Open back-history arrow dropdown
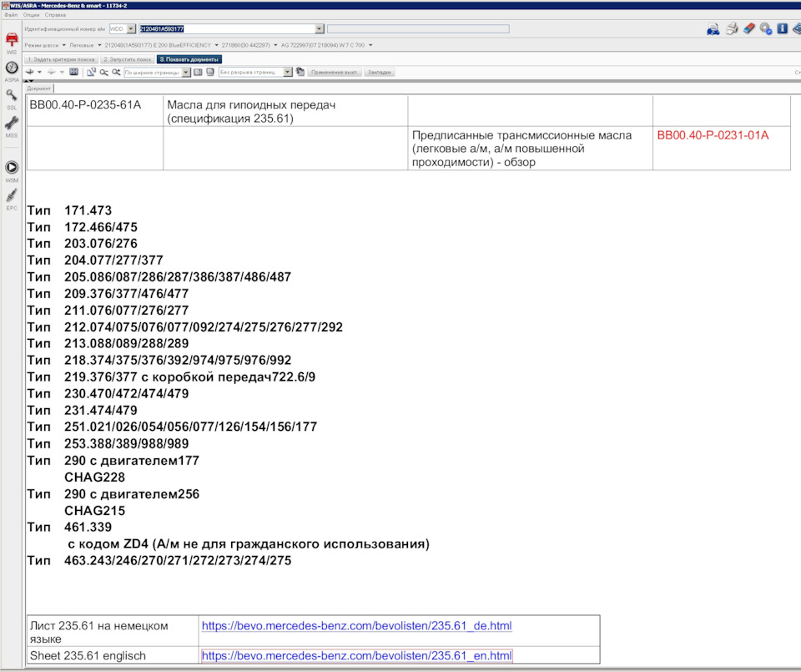The width and height of the screenshot is (801, 672). point(39,72)
